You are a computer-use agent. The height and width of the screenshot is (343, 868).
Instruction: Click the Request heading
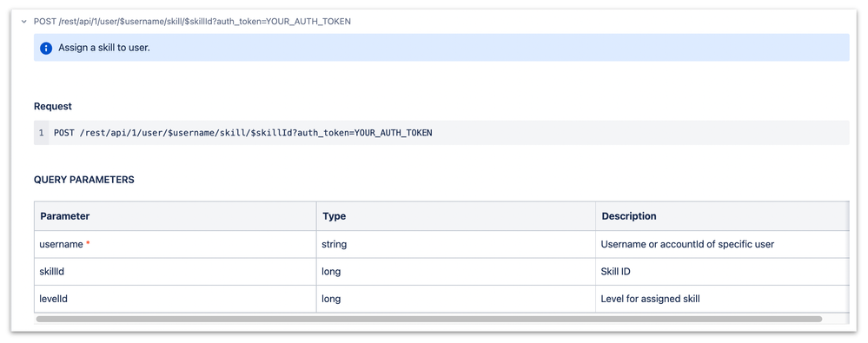[x=53, y=106]
